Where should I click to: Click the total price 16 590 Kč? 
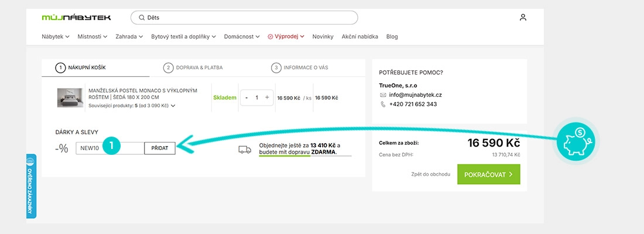click(494, 143)
